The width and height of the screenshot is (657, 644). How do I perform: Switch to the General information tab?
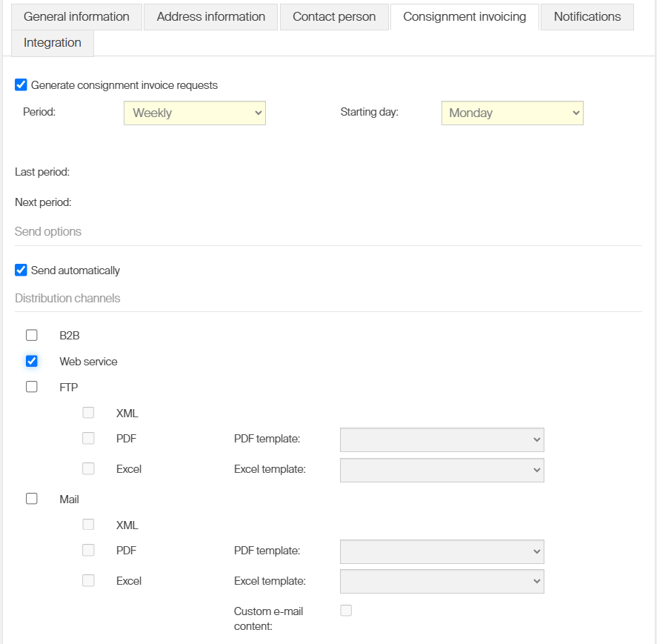76,17
